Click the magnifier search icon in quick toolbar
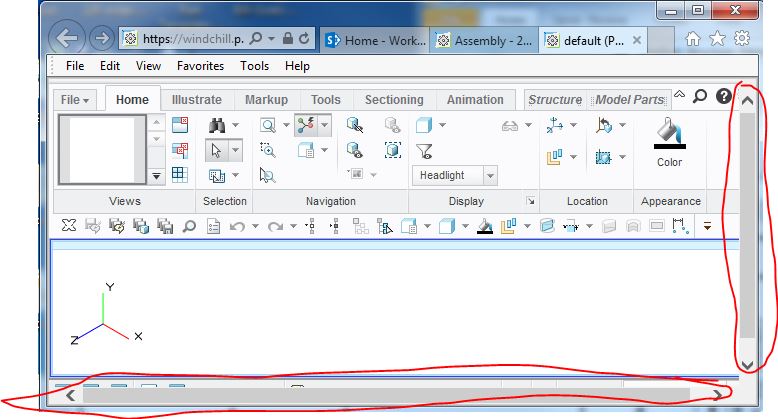Image resolution: width=778 pixels, height=419 pixels. click(189, 226)
